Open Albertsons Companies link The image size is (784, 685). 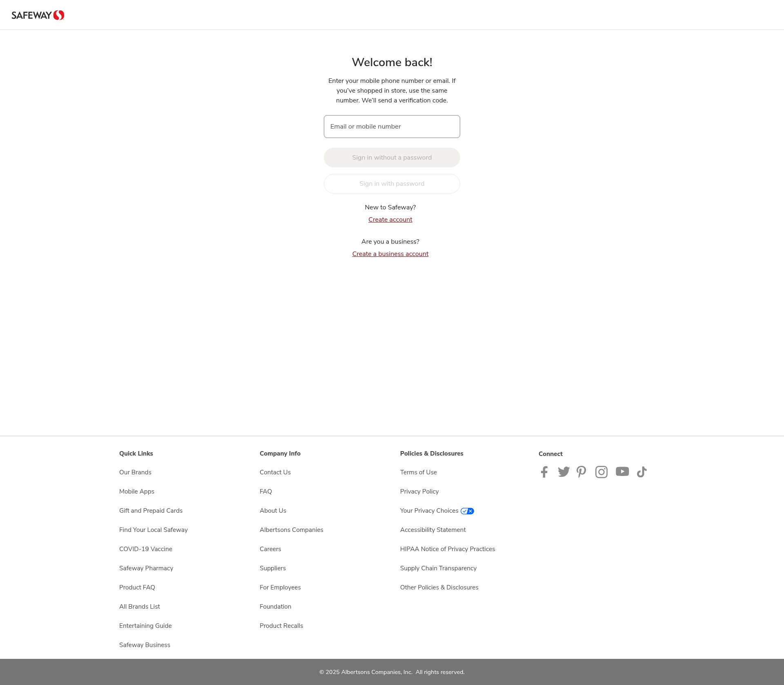(x=292, y=530)
